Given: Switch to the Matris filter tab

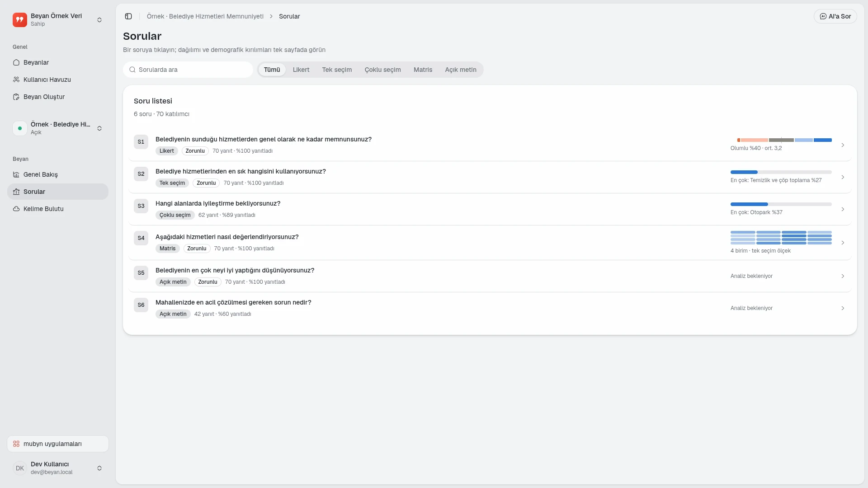Looking at the screenshot, I should click(x=423, y=70).
